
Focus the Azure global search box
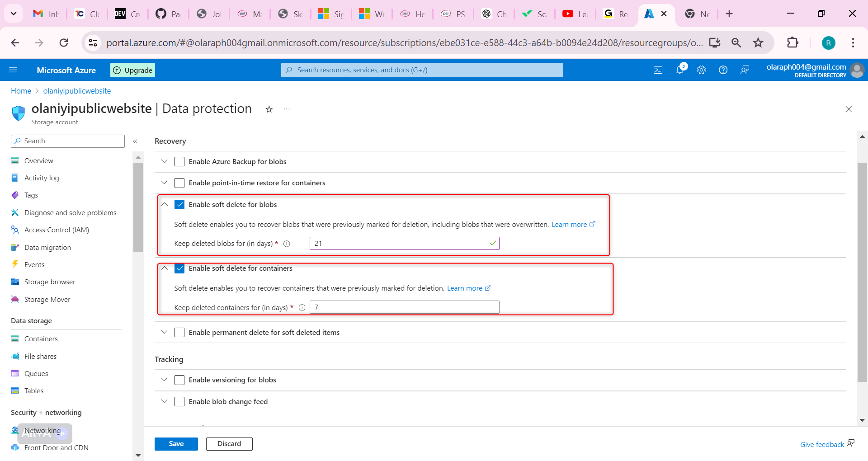pos(422,70)
